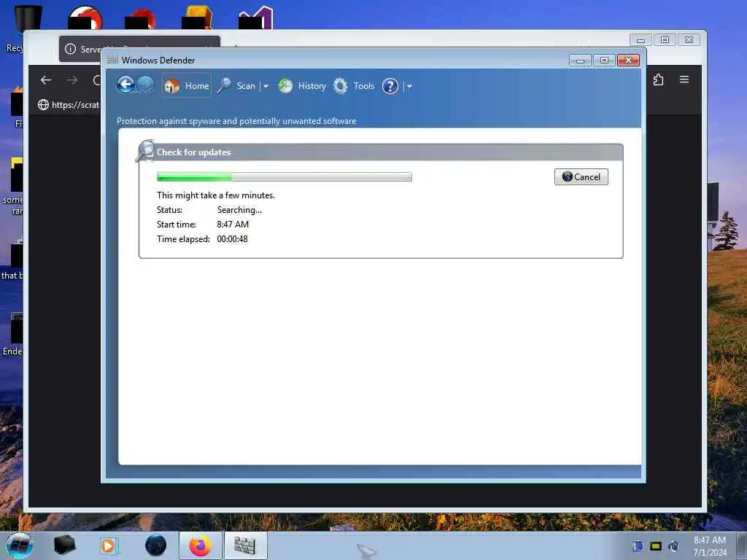Select the 'Searching...' status text
Viewport: 747px width, 560px height.
pyautogui.click(x=239, y=210)
